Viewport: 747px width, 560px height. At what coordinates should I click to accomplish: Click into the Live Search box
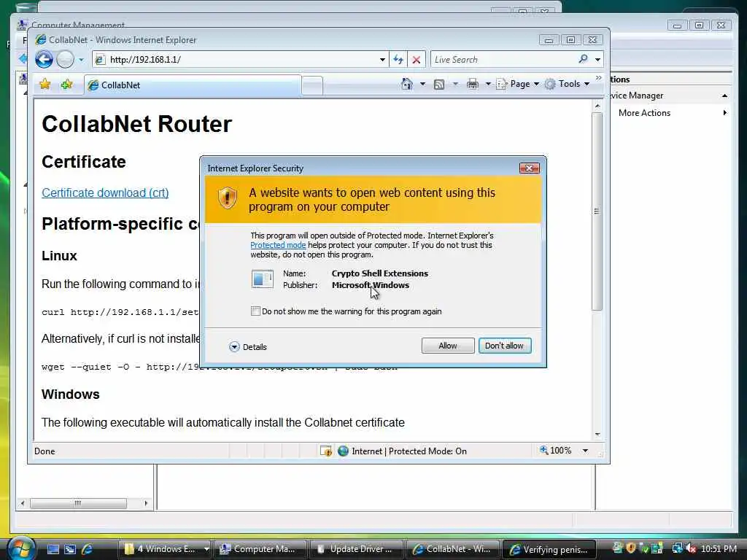tap(503, 60)
